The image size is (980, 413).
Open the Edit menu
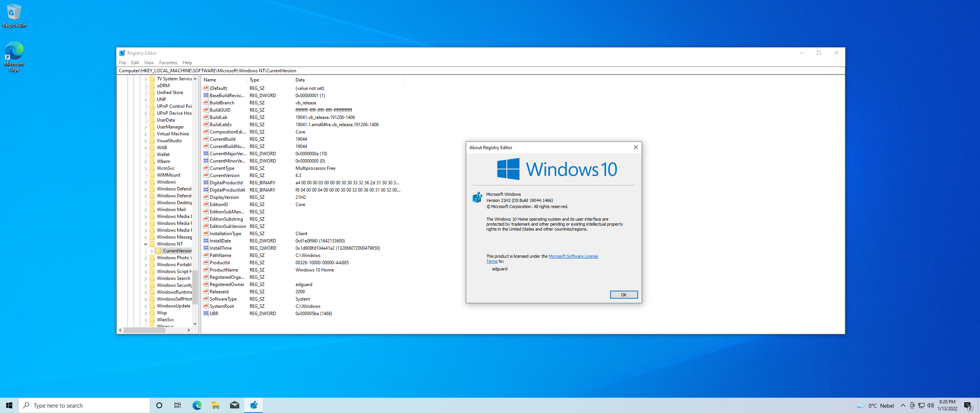coord(135,63)
